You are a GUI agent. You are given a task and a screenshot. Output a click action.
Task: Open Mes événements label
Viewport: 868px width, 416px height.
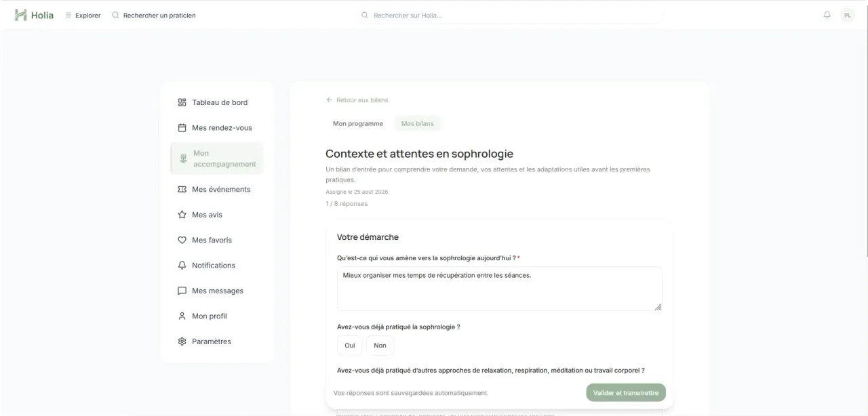[221, 189]
